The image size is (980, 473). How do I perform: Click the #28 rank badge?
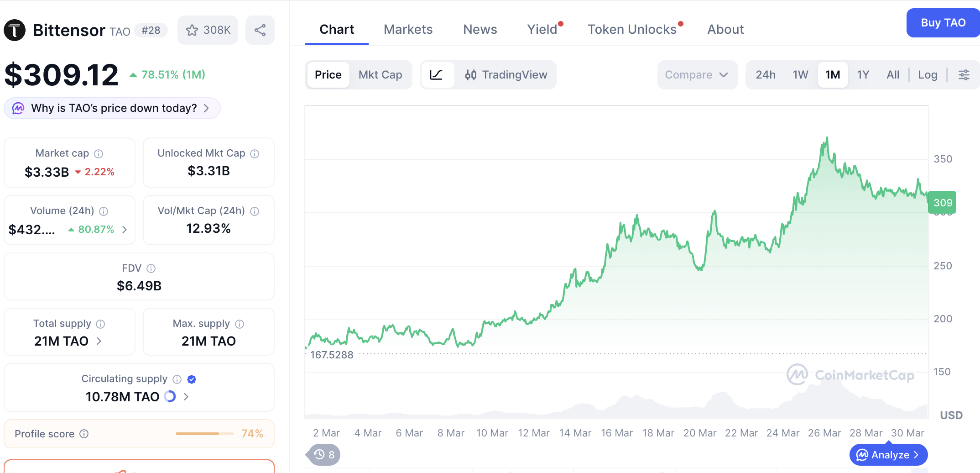pos(151,30)
